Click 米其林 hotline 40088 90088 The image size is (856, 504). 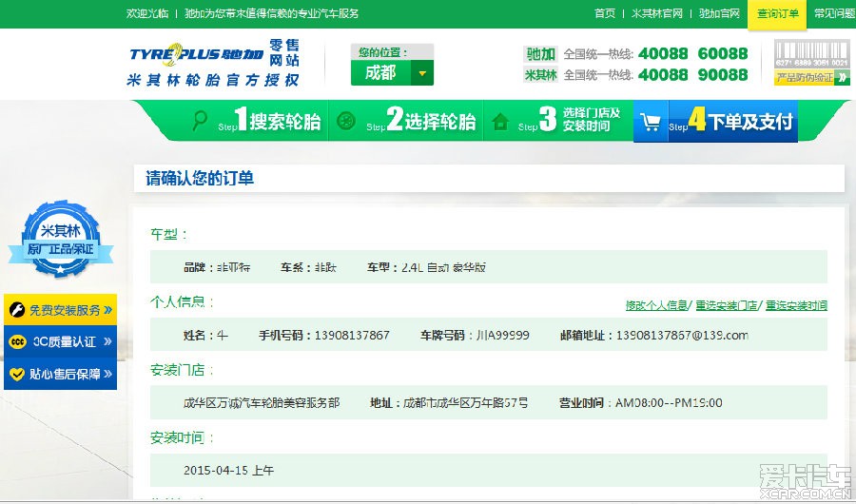point(692,74)
